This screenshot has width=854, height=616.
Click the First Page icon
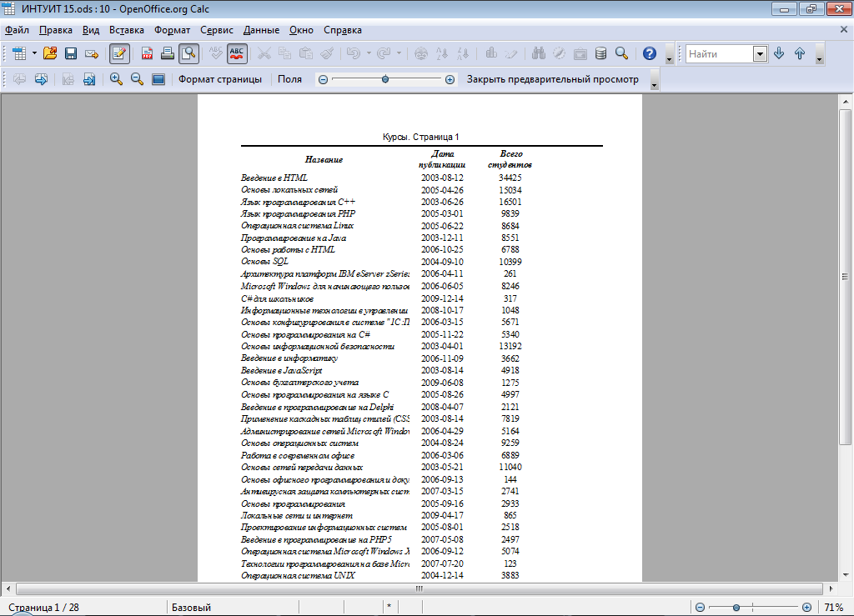(68, 79)
